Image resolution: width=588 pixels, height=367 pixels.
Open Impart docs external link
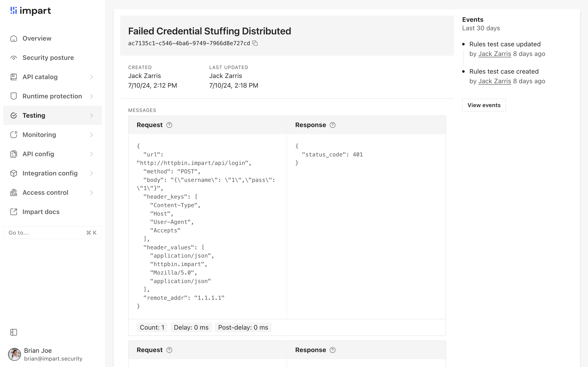pos(41,212)
